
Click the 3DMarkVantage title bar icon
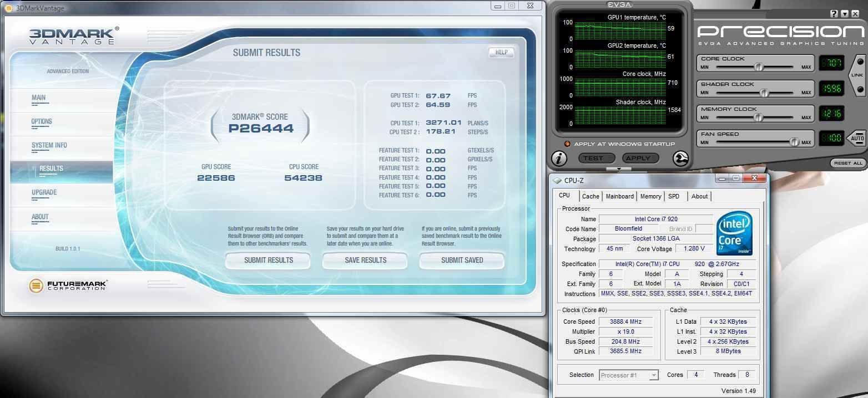pyautogui.click(x=9, y=7)
